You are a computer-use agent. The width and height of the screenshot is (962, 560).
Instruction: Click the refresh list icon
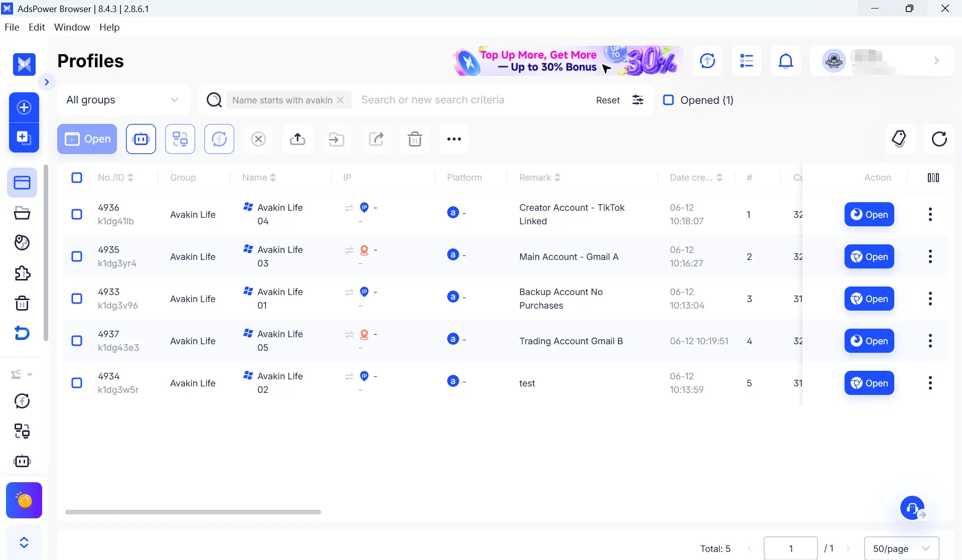pos(939,139)
